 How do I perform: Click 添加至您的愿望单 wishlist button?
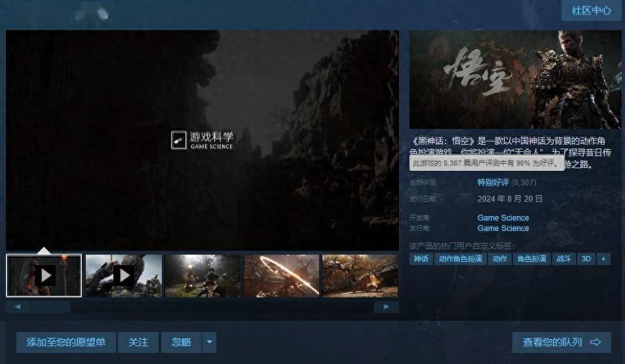pos(66,342)
